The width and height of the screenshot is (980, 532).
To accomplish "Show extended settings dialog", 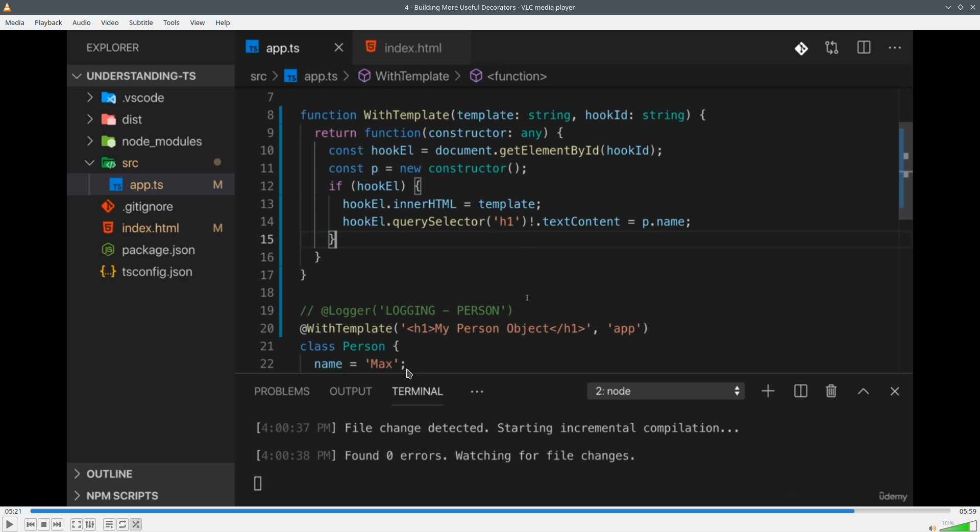I will click(90, 524).
